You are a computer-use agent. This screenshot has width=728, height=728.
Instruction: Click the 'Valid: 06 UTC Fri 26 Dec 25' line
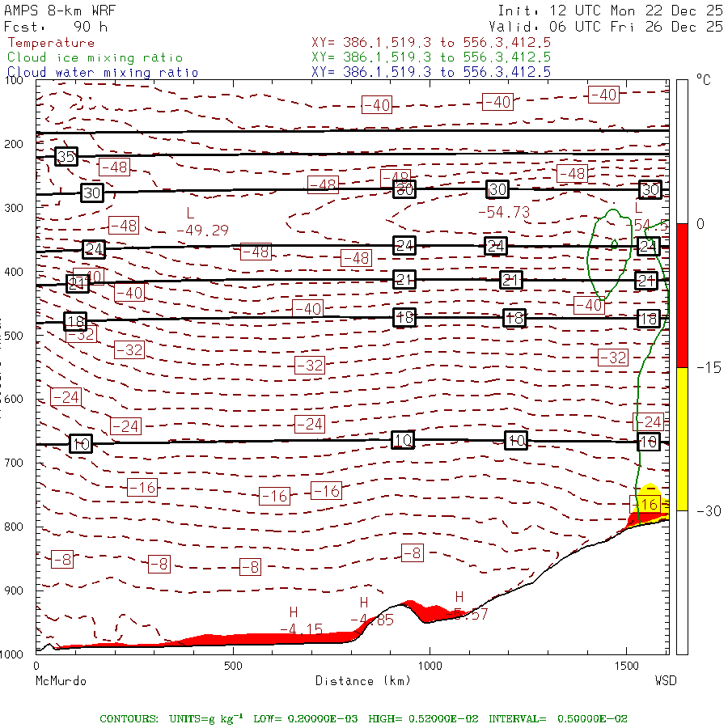click(x=606, y=27)
